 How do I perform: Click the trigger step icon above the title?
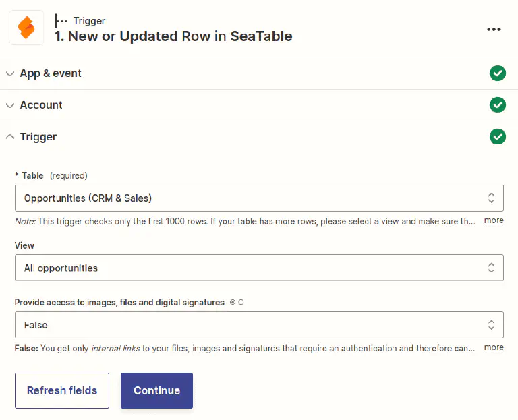coord(61,21)
